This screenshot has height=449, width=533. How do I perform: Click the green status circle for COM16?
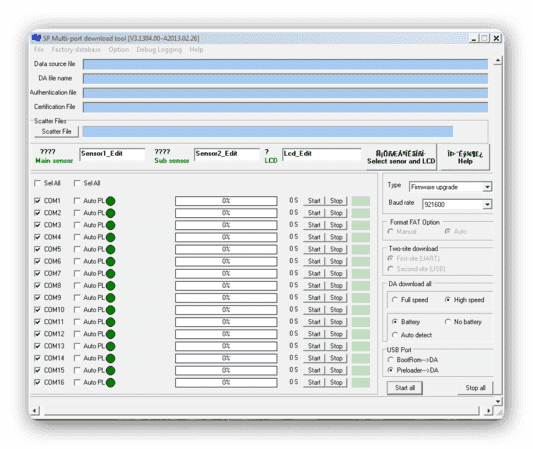point(110,383)
